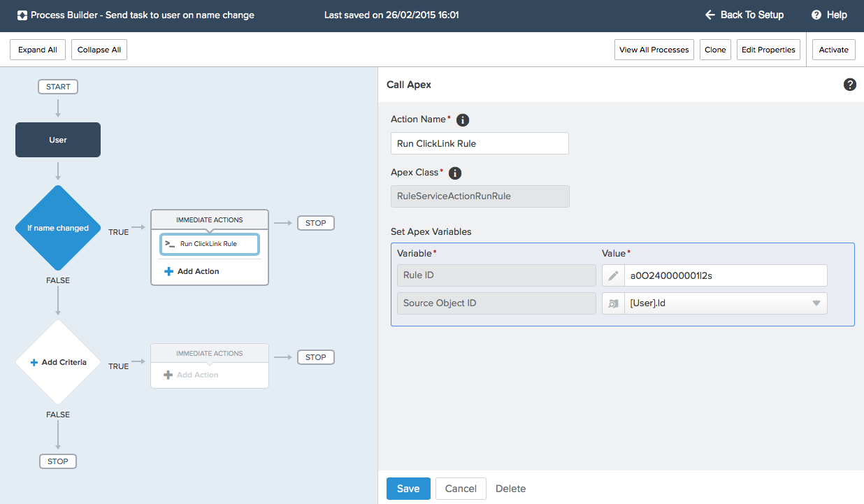
Task: Open Edit Properties
Action: tap(768, 50)
